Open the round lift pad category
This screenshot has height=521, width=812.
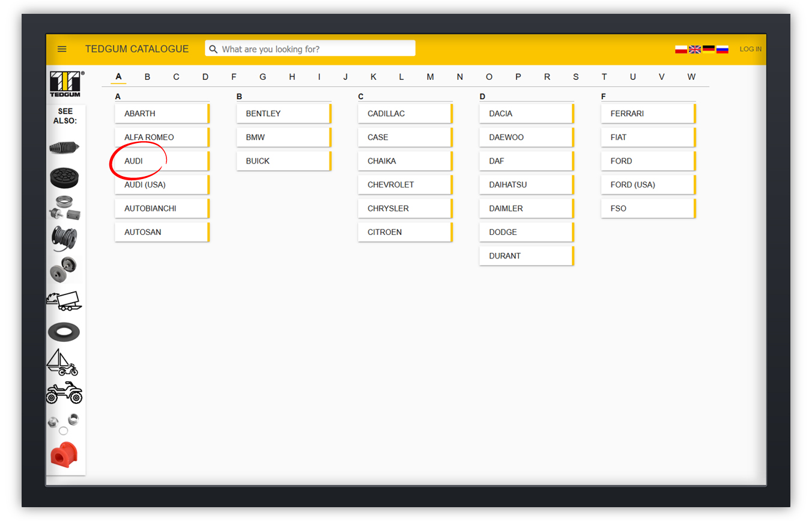pyautogui.click(x=64, y=178)
